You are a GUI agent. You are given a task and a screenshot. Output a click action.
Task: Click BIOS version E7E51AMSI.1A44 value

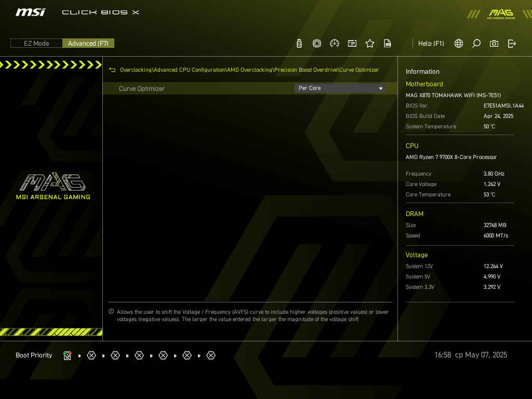(503, 105)
